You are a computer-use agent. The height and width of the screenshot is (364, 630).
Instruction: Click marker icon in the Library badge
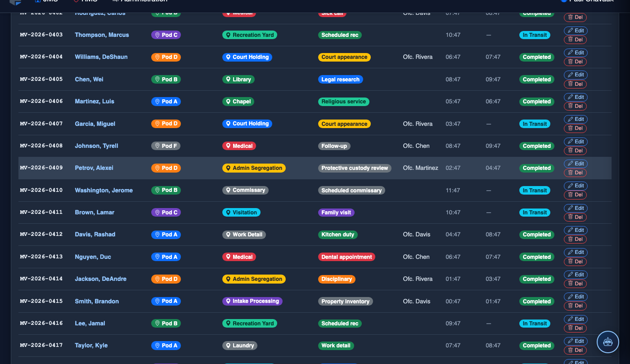coord(228,80)
